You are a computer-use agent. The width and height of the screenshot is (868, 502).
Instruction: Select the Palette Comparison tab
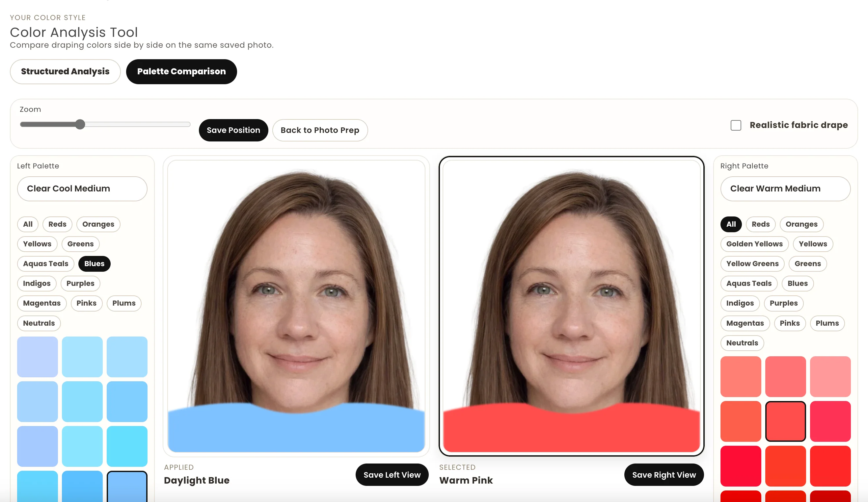click(181, 72)
